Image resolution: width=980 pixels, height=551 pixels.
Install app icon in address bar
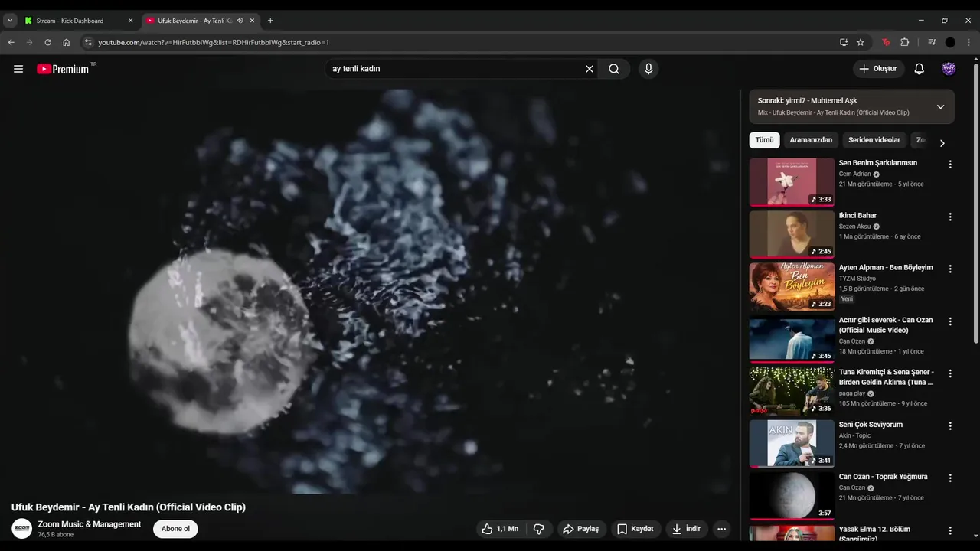[844, 42]
